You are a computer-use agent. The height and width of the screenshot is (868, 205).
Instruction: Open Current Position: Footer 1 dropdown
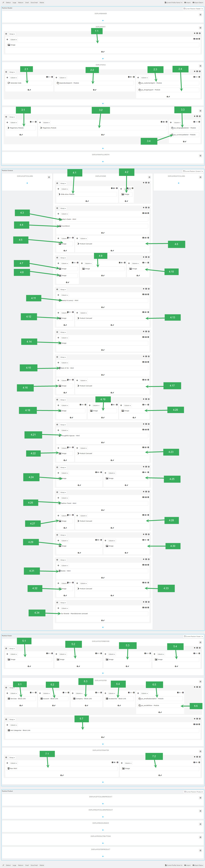[193, 637]
